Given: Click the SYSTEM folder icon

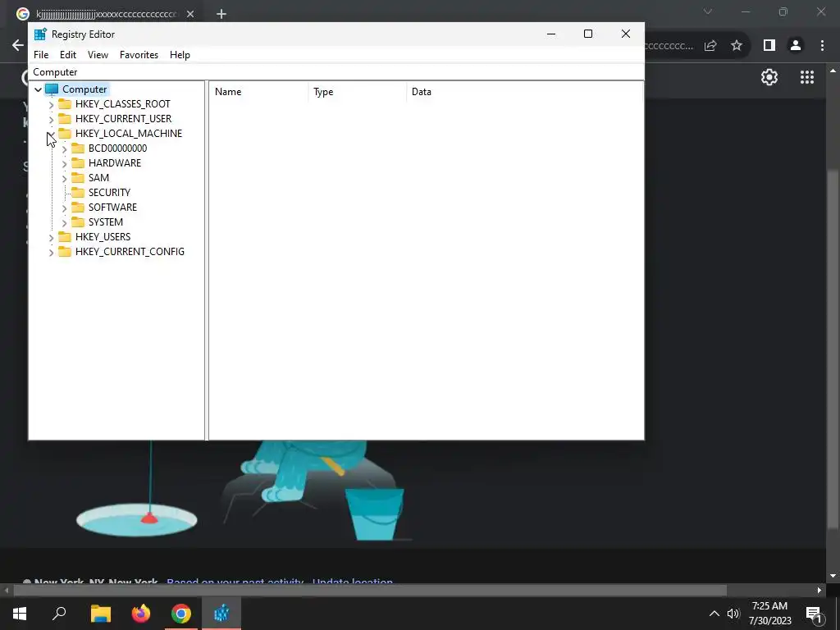Looking at the screenshot, I should (78, 221).
